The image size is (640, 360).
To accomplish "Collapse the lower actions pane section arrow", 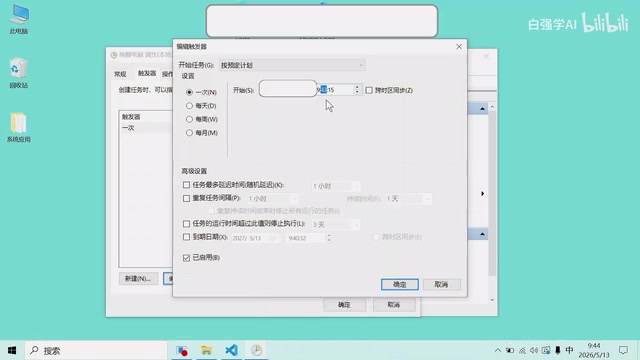I will pyautogui.click(x=482, y=234).
